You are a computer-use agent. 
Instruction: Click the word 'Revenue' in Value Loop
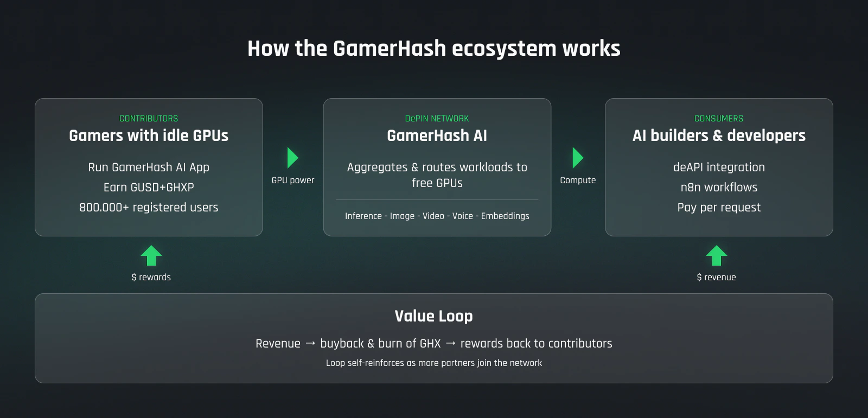coord(278,343)
